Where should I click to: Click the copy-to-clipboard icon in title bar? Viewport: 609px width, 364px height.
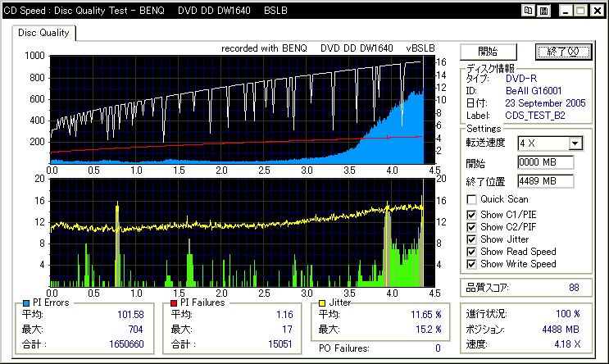pos(528,11)
